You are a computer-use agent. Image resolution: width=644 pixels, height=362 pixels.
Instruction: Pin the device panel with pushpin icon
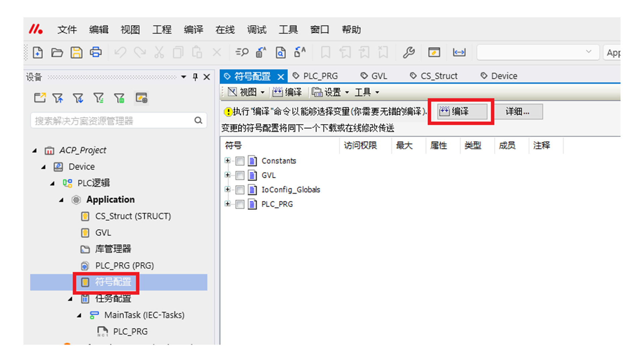[195, 77]
